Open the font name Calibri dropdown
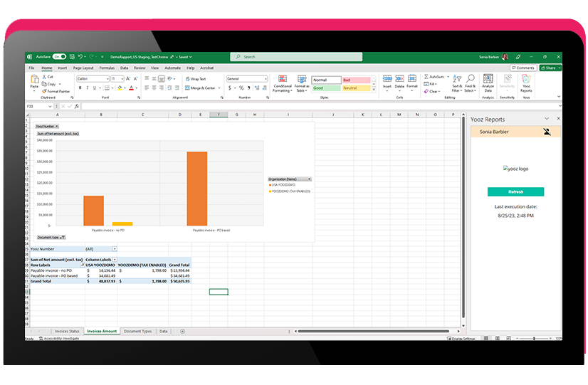 point(107,79)
